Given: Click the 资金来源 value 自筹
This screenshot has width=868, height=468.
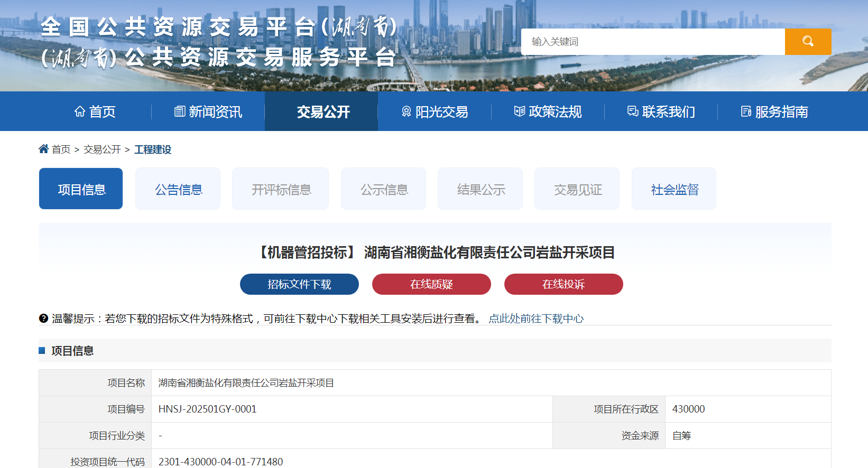Looking at the screenshot, I should point(681,436).
